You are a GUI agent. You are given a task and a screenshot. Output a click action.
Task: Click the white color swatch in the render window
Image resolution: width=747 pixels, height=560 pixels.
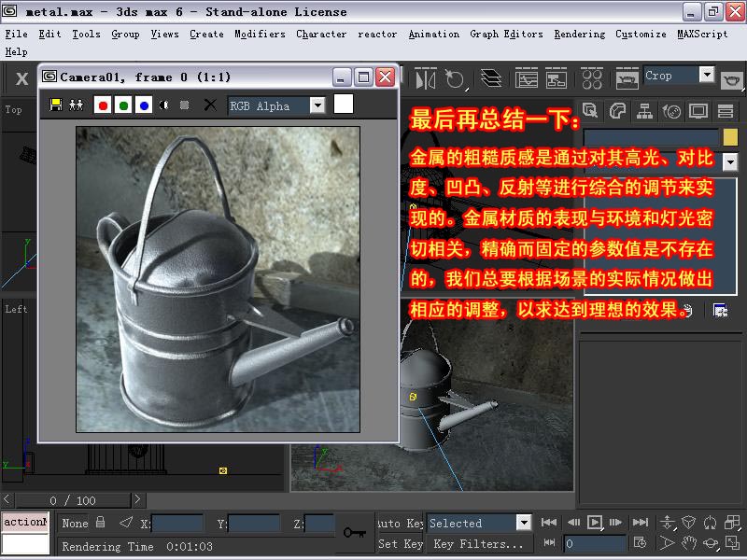(x=344, y=105)
